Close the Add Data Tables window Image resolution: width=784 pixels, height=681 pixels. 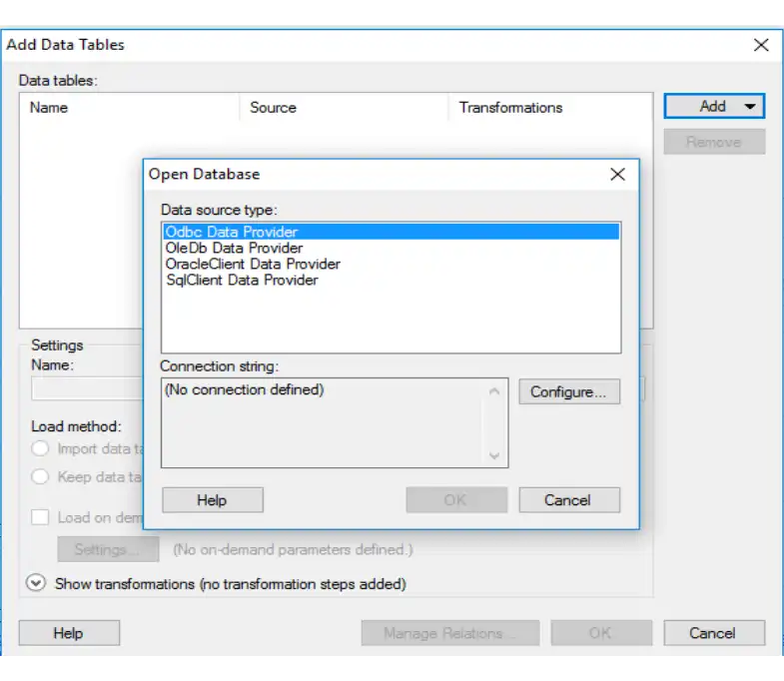(761, 45)
